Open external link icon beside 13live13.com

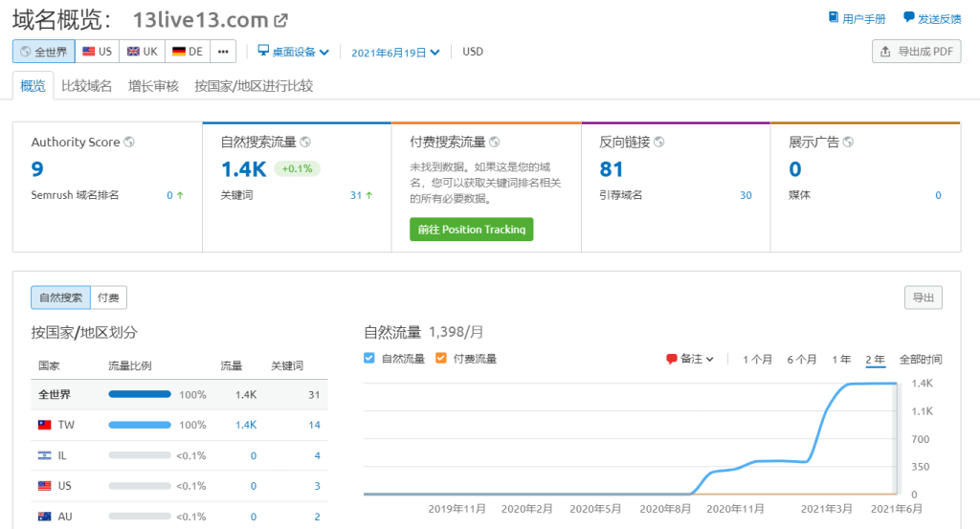(280, 21)
